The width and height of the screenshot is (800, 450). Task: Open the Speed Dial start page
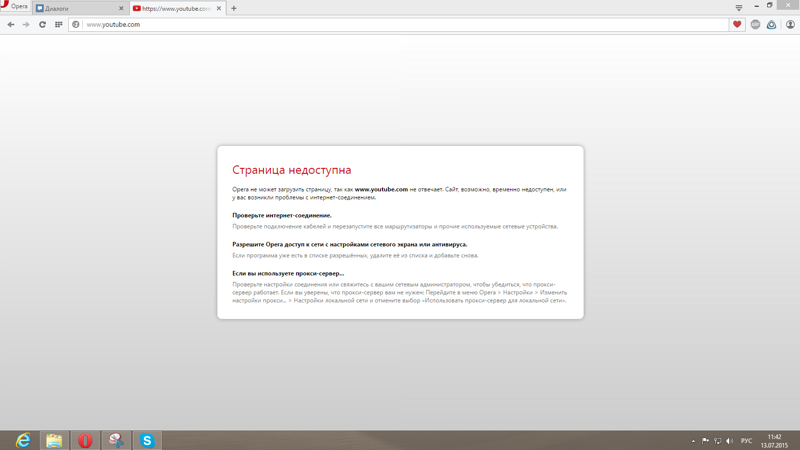click(59, 24)
